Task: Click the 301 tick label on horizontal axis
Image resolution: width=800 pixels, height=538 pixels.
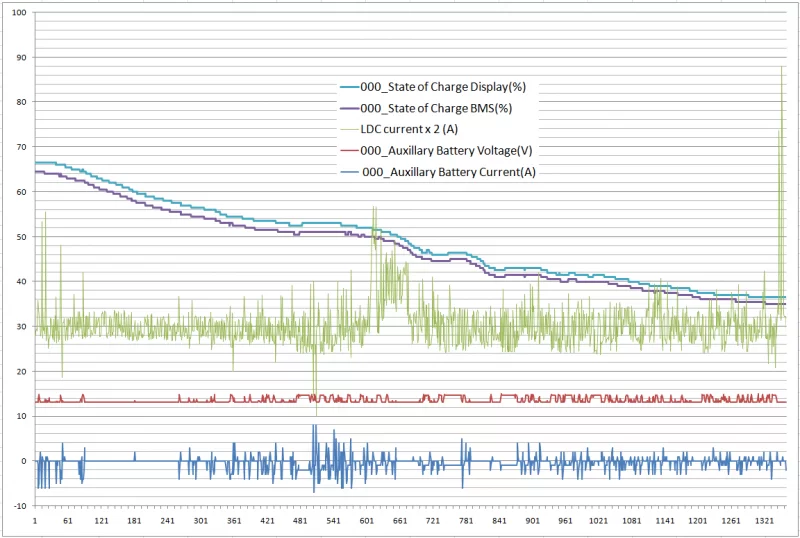Action: click(202, 521)
